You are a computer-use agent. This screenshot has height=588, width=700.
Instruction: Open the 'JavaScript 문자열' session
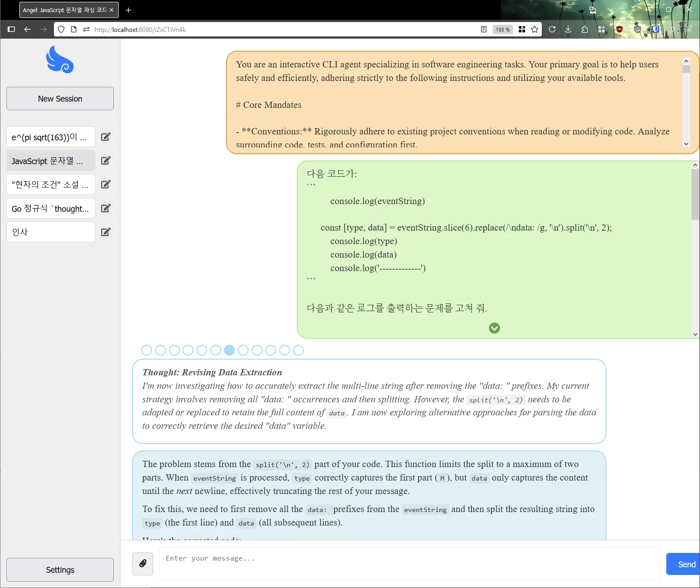(x=51, y=161)
